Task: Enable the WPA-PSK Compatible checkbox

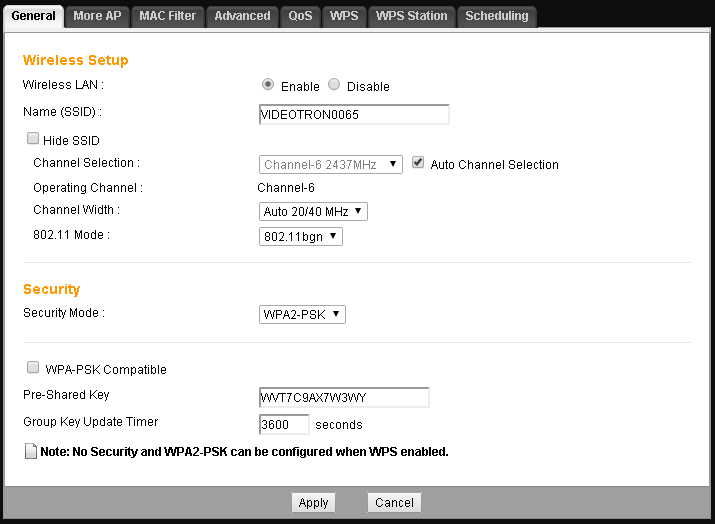Action: click(33, 368)
